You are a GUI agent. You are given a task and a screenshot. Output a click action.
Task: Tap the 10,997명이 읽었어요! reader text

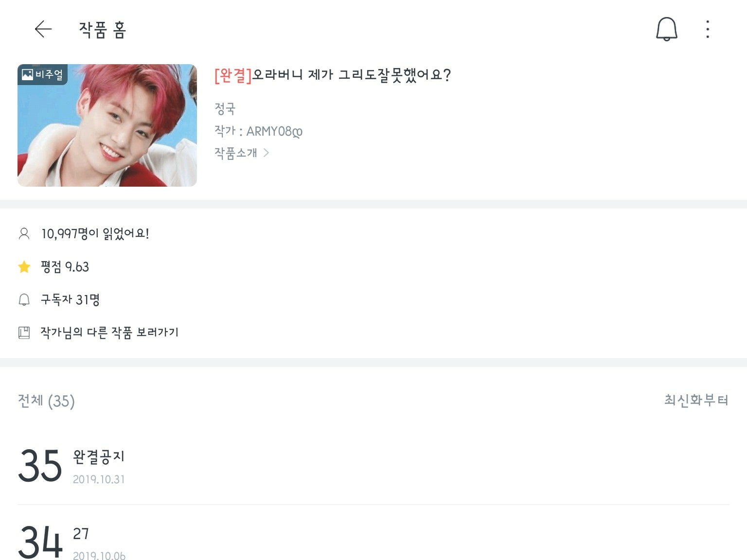(95, 234)
